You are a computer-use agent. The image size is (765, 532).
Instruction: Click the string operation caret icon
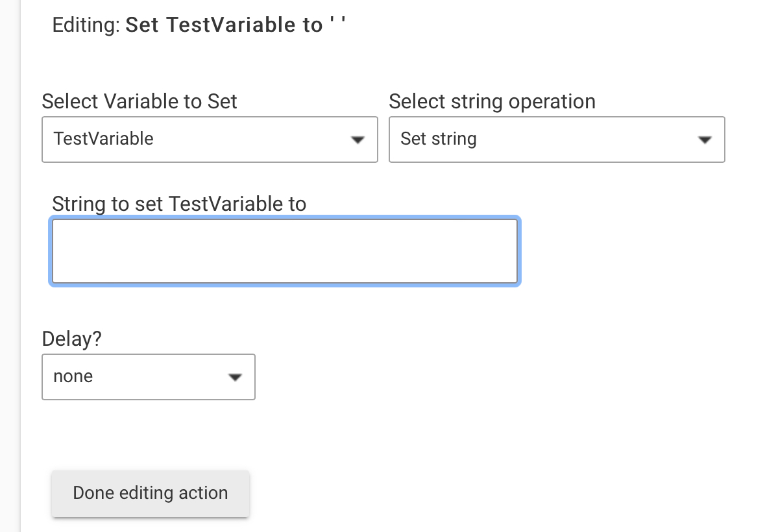[x=705, y=139]
